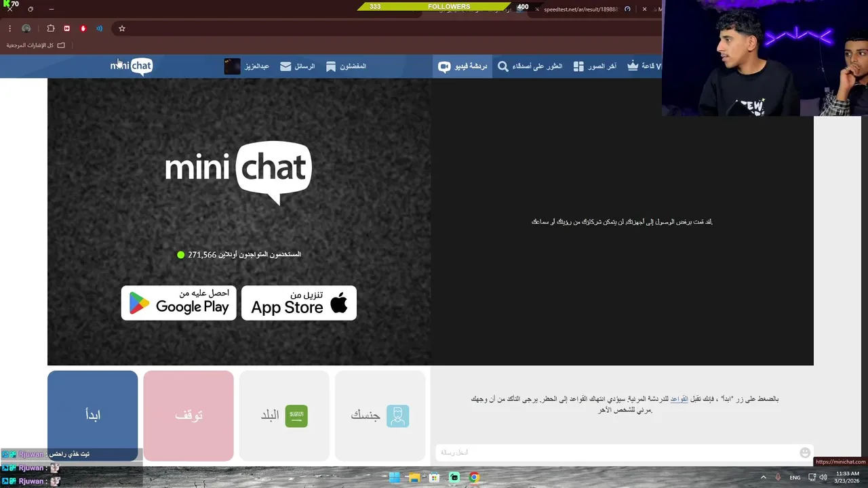The width and height of the screenshot is (868, 488).
Task: Click the photo grid icon in header
Action: pos(578,66)
